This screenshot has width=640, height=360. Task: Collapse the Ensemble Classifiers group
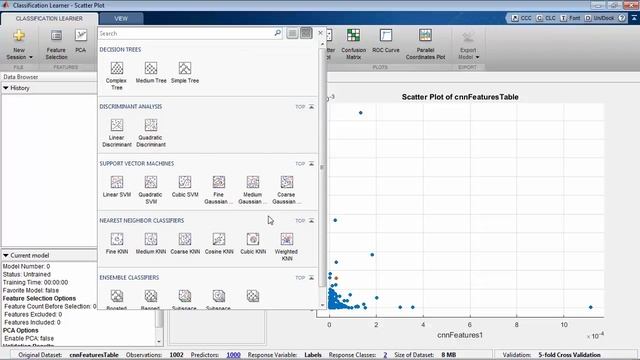click(311, 278)
